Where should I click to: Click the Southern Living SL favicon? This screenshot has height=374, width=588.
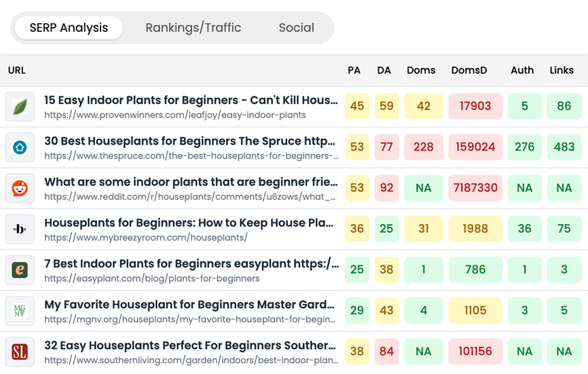tap(20, 352)
